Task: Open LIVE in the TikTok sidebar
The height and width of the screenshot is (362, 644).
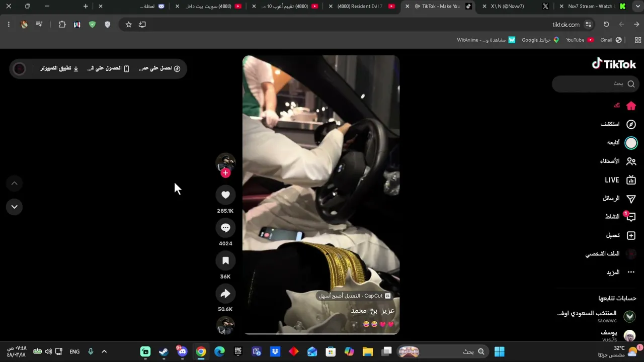Action: 620,180
